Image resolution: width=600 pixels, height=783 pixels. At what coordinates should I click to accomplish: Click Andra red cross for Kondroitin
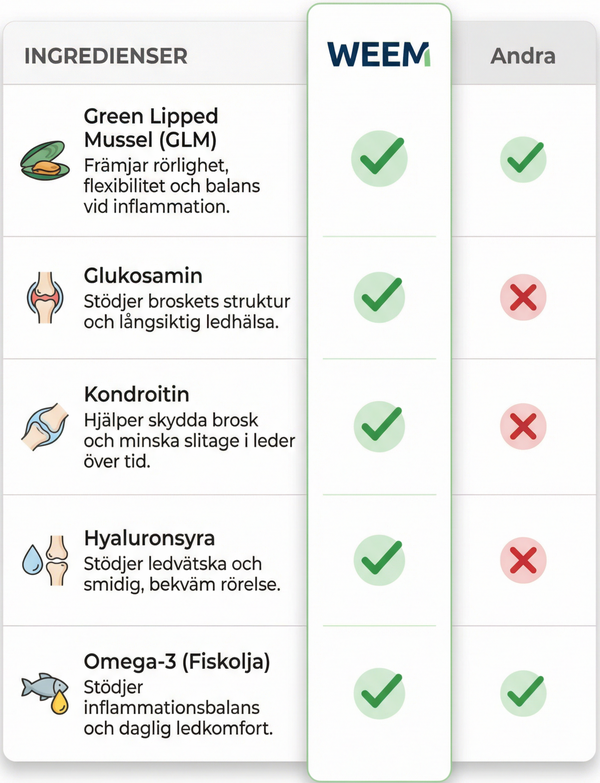click(x=522, y=427)
